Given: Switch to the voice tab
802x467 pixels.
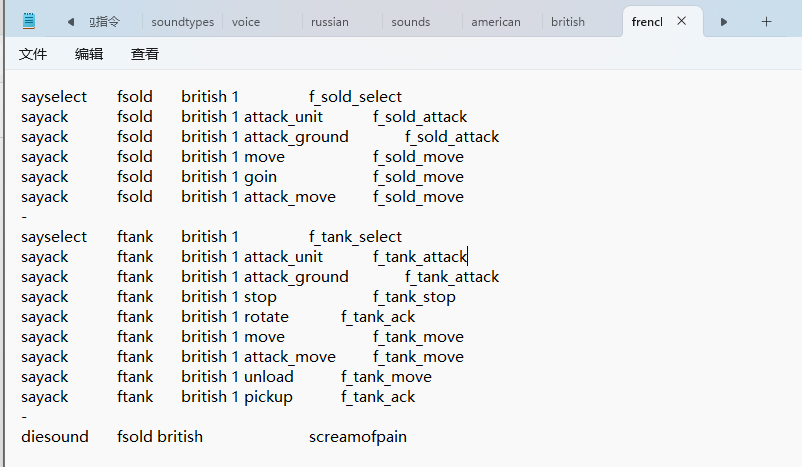Looking at the screenshot, I should point(246,22).
